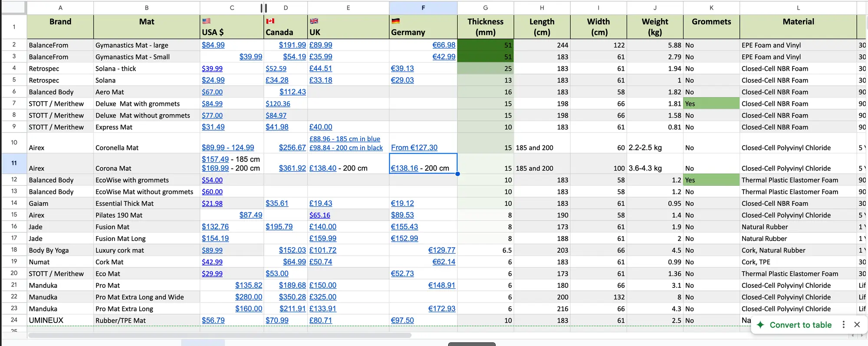This screenshot has width=868, height=346.
Task: Select the 2.2-2.5 kg weight cell
Action: (655, 143)
